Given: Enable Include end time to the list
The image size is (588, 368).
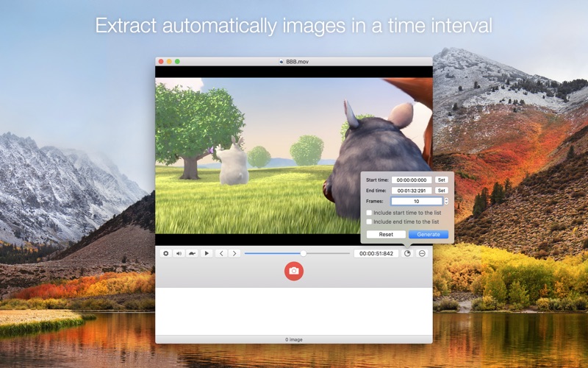Looking at the screenshot, I should coord(369,222).
